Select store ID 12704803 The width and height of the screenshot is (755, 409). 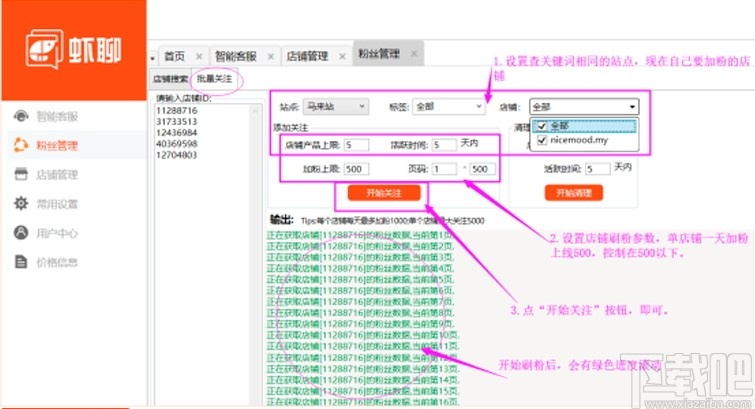tap(177, 155)
